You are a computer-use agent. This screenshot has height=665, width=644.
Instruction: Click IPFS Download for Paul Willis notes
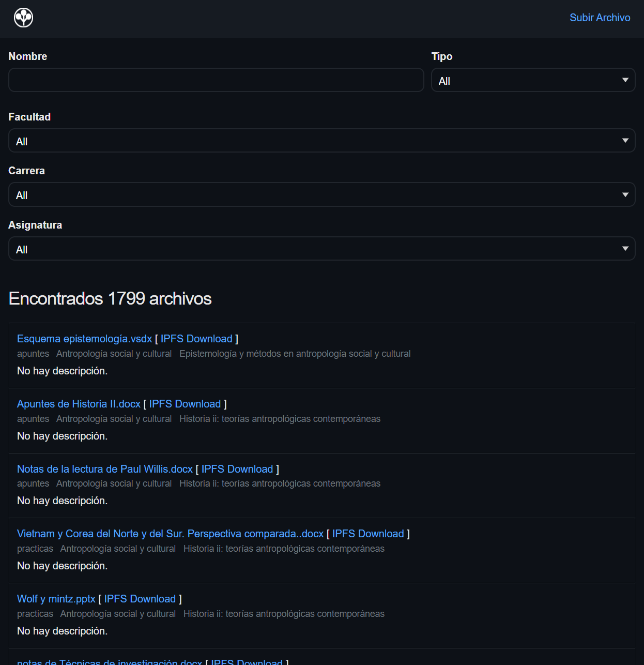pos(237,469)
